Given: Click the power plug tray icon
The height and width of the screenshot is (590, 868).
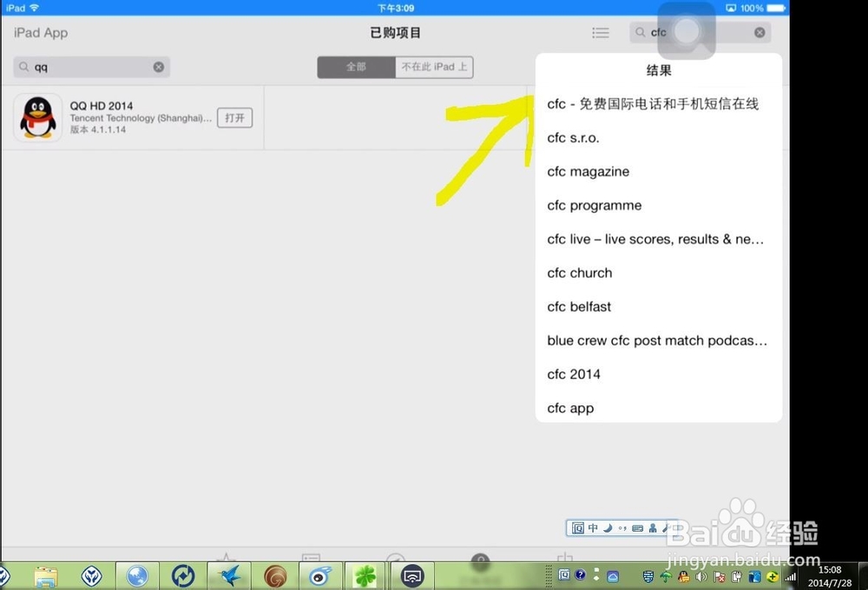Looking at the screenshot, I should [x=737, y=577].
